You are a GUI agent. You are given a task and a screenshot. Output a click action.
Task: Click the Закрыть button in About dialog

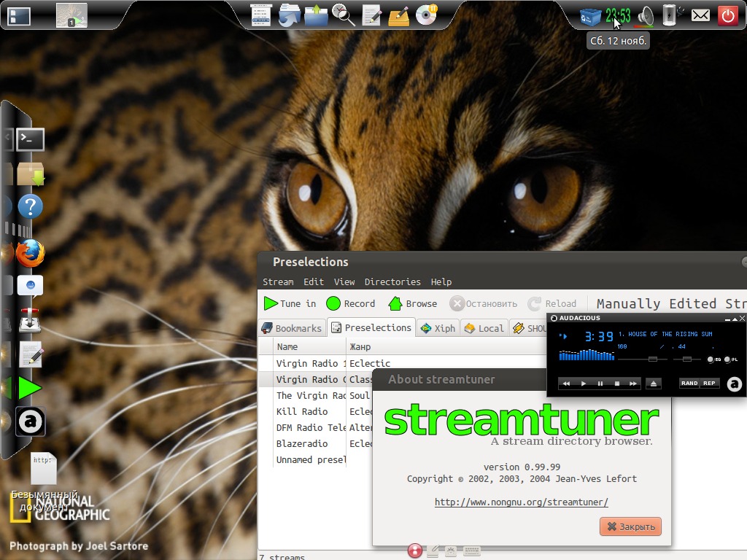click(630, 526)
